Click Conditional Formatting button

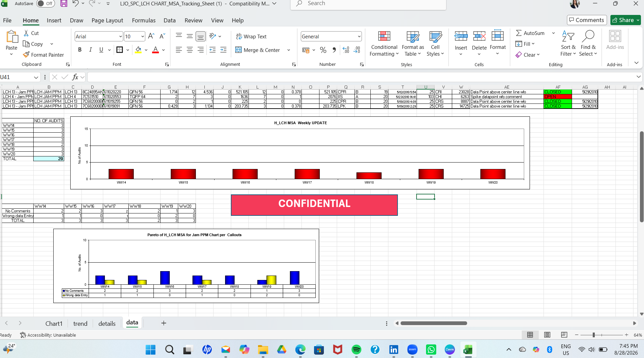pyautogui.click(x=384, y=44)
